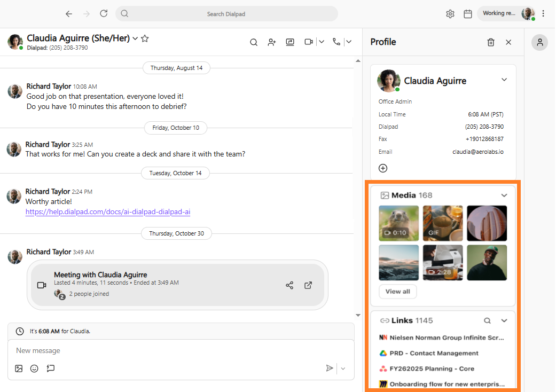Open Onboarding flow for new enterpris... link
The height and width of the screenshot is (392, 556).
(442, 384)
